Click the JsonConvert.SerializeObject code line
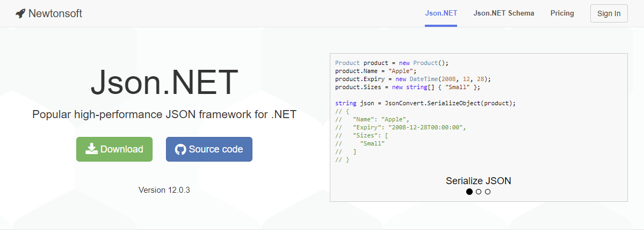 (425, 104)
